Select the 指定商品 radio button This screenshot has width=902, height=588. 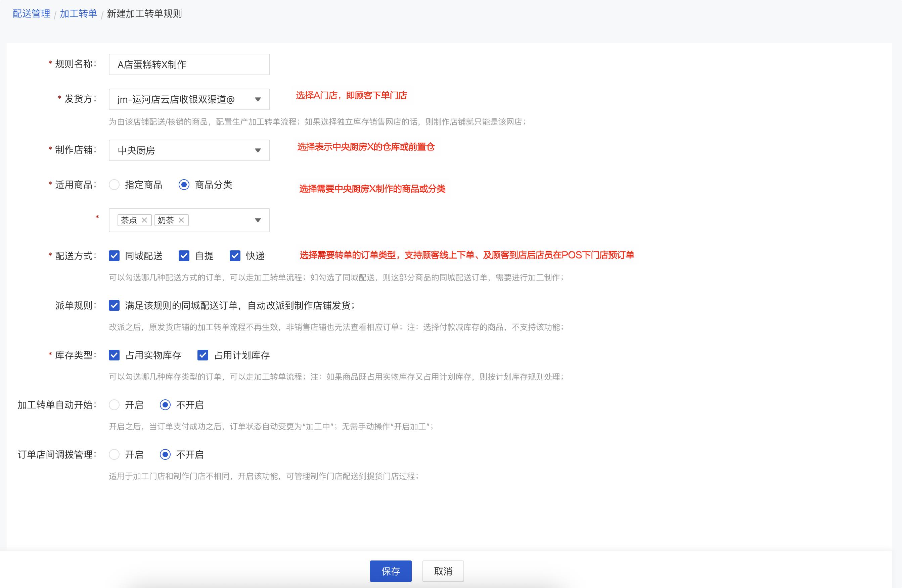coord(114,185)
